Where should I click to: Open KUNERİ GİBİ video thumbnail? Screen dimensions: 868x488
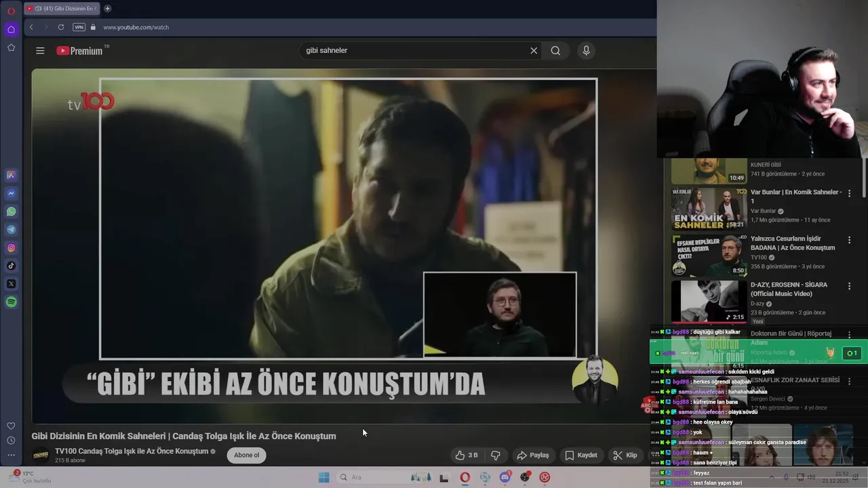click(709, 171)
